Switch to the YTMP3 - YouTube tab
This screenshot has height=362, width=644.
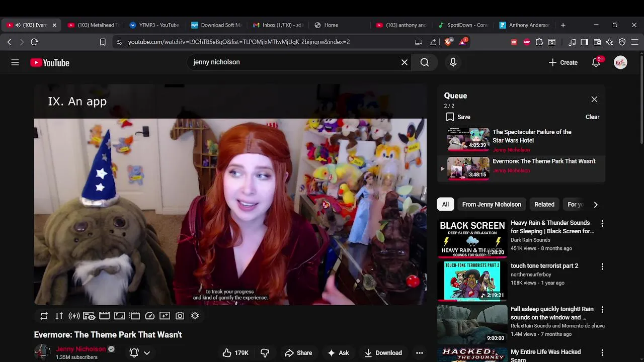(x=154, y=25)
